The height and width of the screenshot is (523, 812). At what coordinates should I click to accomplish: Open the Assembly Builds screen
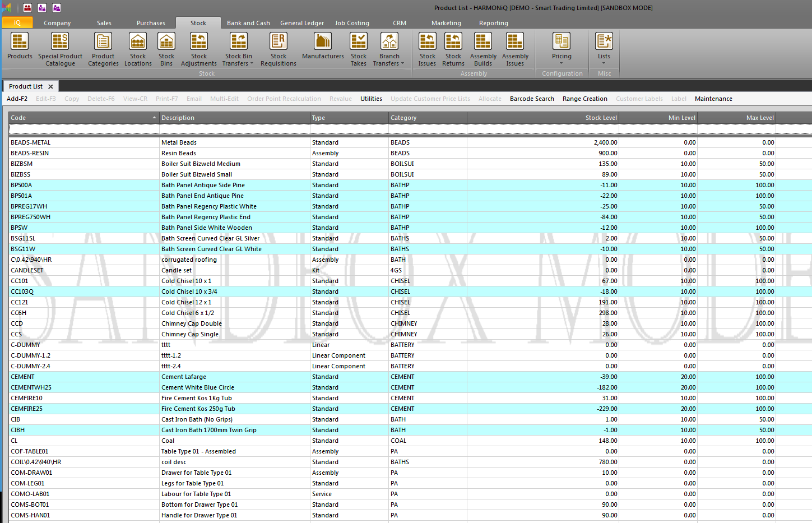pos(482,49)
